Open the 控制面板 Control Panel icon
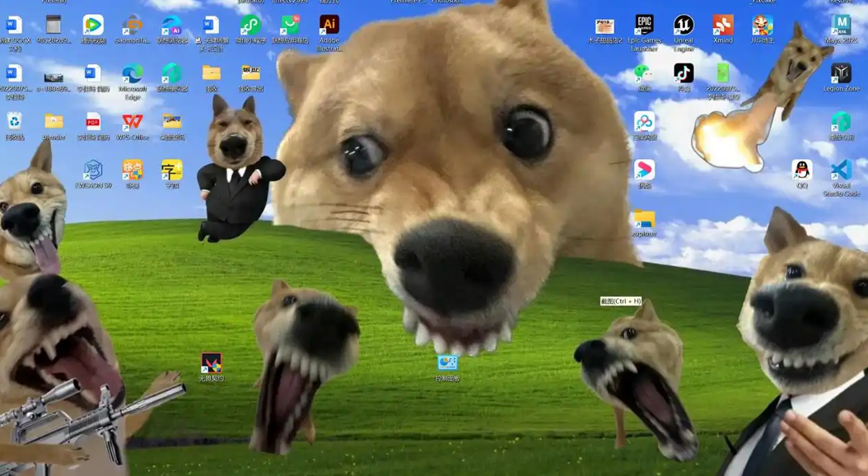 coord(447,362)
